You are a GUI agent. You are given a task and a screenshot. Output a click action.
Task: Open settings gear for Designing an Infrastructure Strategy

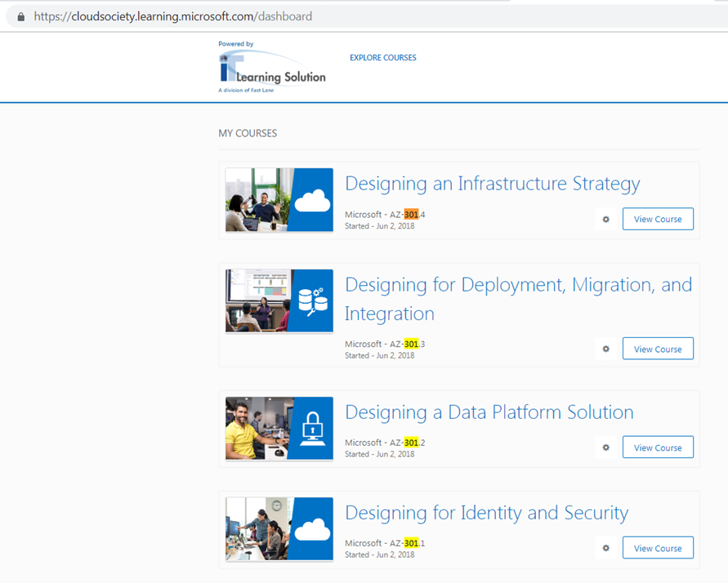pos(605,220)
